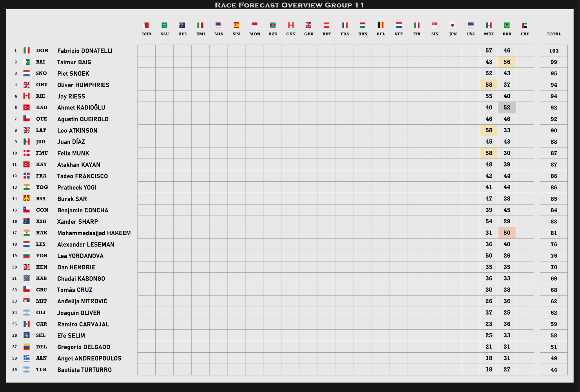
Task: Click the Bahrain flag icon above BHR
Action: (146, 25)
